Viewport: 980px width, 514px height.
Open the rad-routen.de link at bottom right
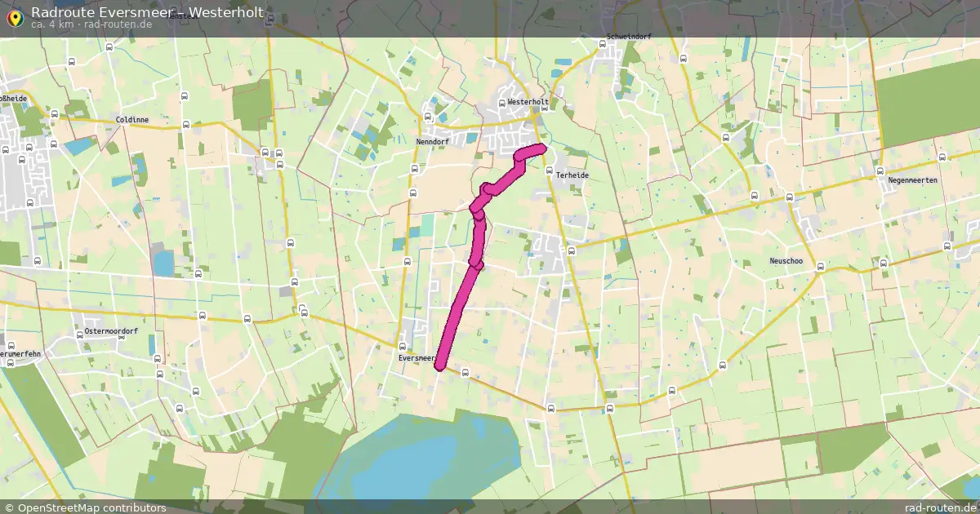click(940, 507)
